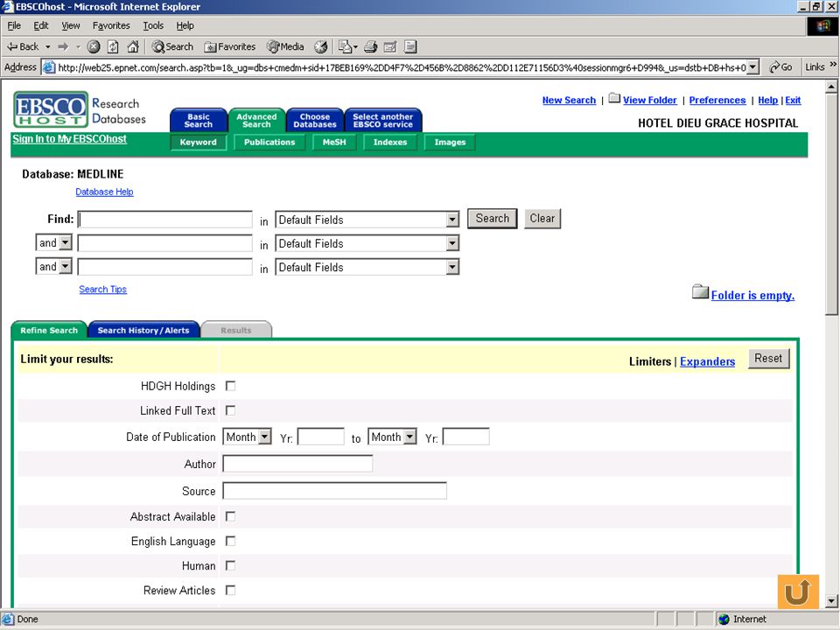
Task: Open the Expanders link
Action: pos(707,361)
